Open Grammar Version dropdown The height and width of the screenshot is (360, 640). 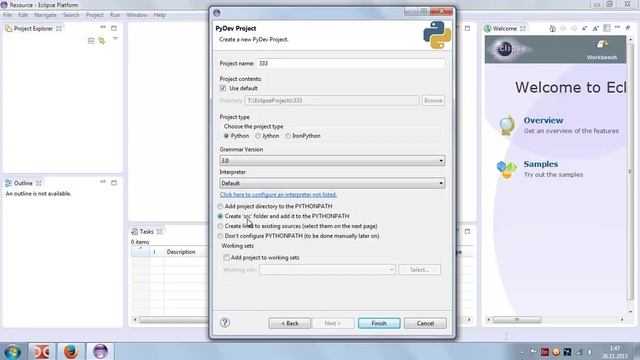pyautogui.click(x=332, y=160)
